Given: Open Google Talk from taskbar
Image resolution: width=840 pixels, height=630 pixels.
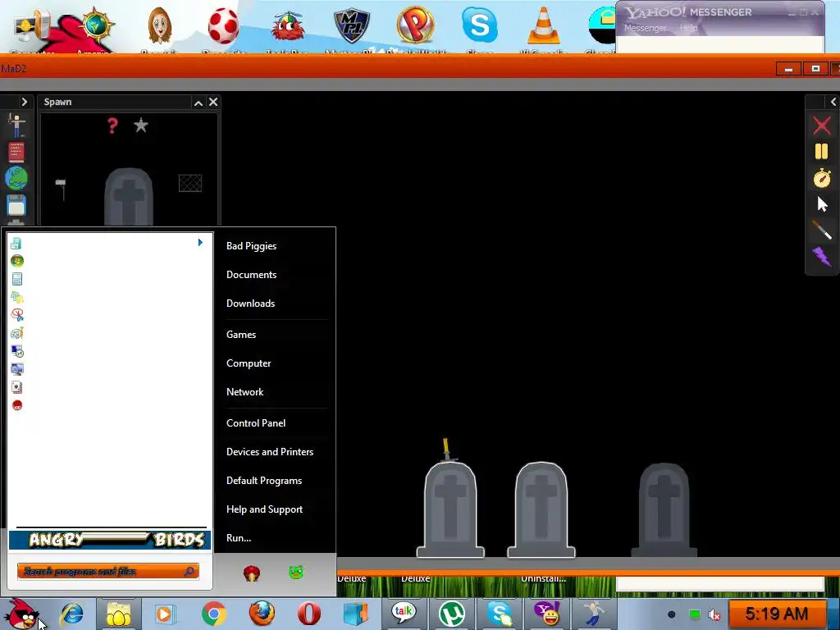Looking at the screenshot, I should click(404, 614).
